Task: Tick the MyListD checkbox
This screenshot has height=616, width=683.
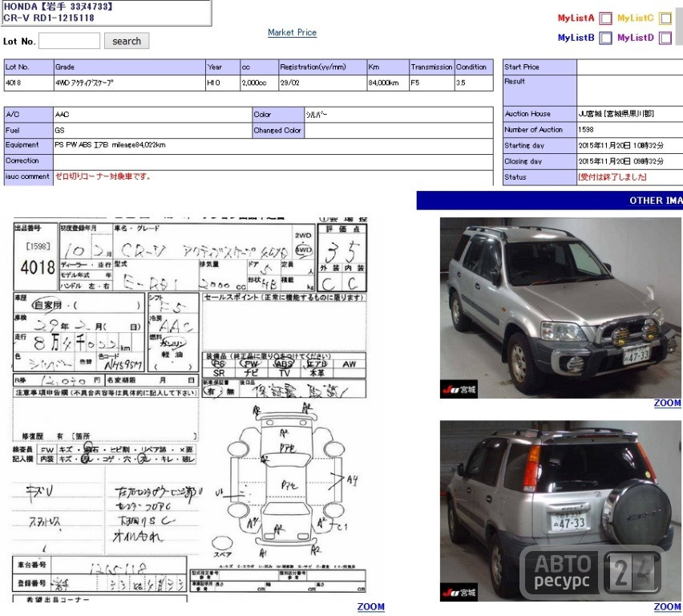Action: point(665,38)
